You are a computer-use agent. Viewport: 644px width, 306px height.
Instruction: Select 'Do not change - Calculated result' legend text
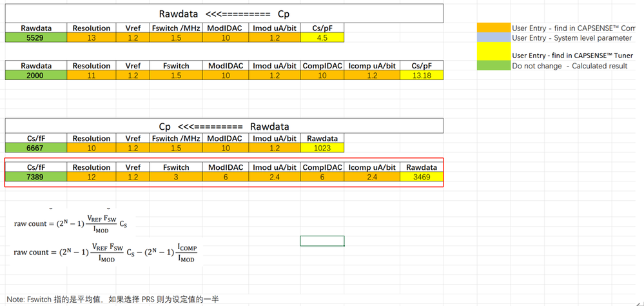point(569,66)
